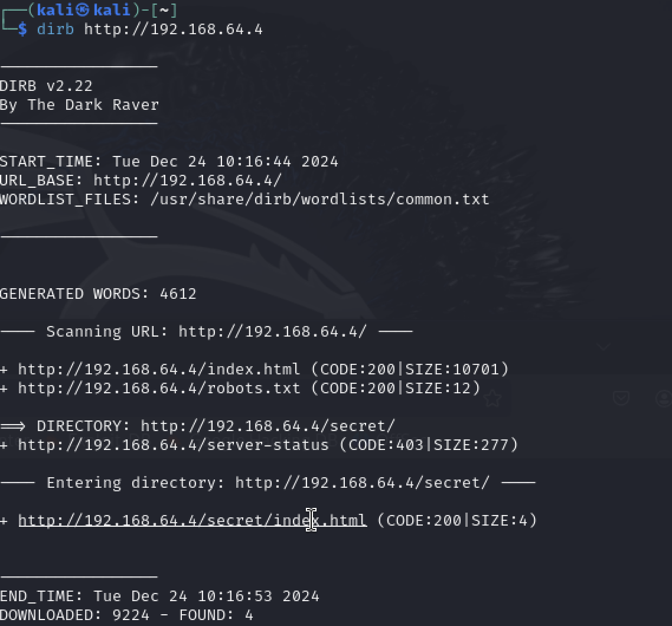Open the robots.txt URL result
The height and width of the screenshot is (626, 672).
[x=159, y=388]
